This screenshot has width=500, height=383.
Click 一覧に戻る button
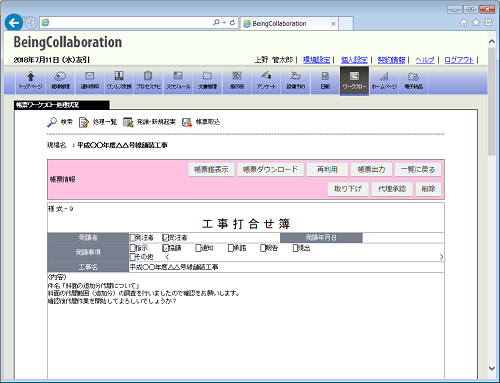(418, 170)
